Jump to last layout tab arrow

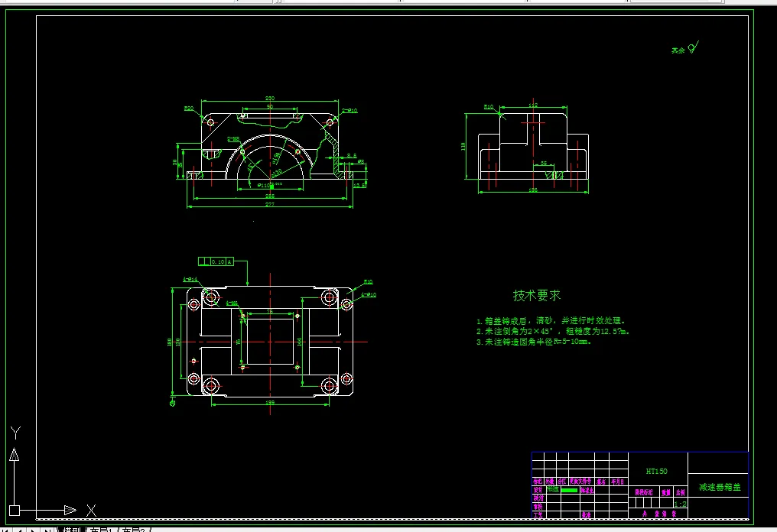pos(47,530)
